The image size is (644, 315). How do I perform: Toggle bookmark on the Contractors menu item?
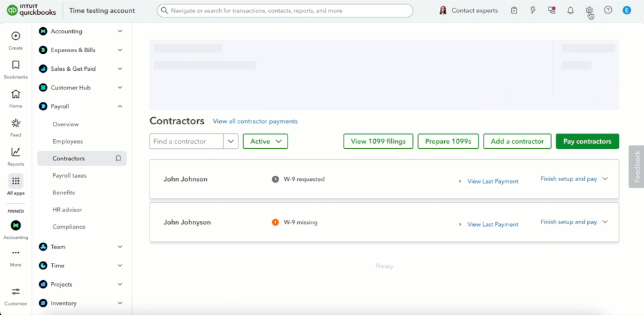(118, 158)
